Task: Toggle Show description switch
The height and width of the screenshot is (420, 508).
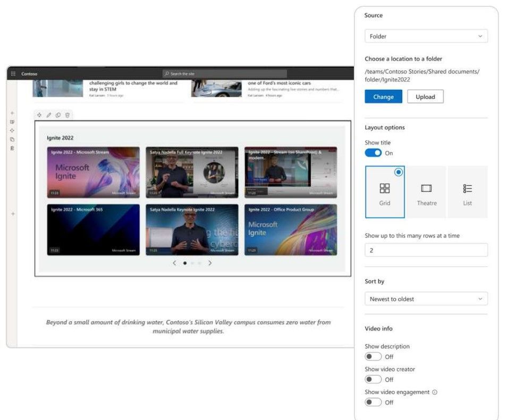Action: [373, 356]
